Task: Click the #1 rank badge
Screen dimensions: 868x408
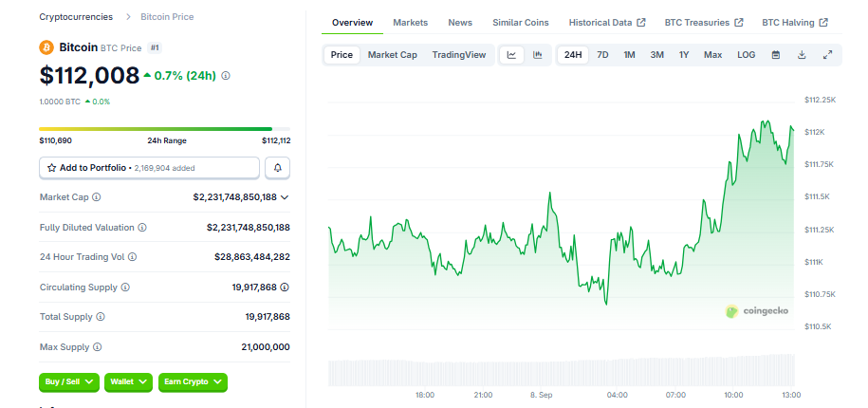Action: 155,48
